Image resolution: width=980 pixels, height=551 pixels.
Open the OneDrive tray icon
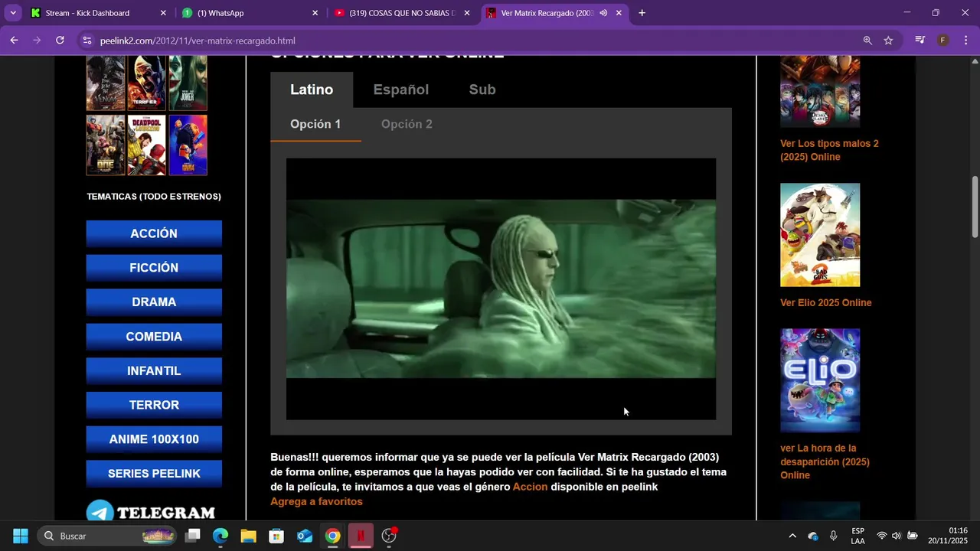coord(813,536)
